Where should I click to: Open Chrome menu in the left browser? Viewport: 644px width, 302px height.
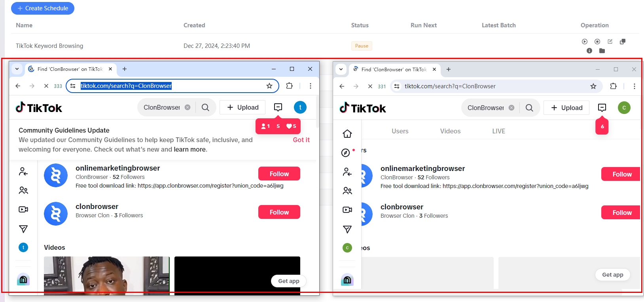[x=311, y=86]
